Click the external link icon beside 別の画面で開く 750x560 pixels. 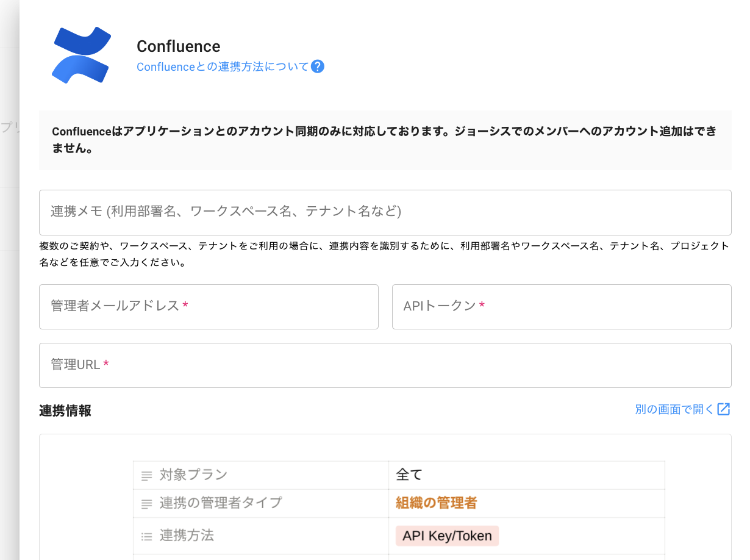(x=724, y=409)
